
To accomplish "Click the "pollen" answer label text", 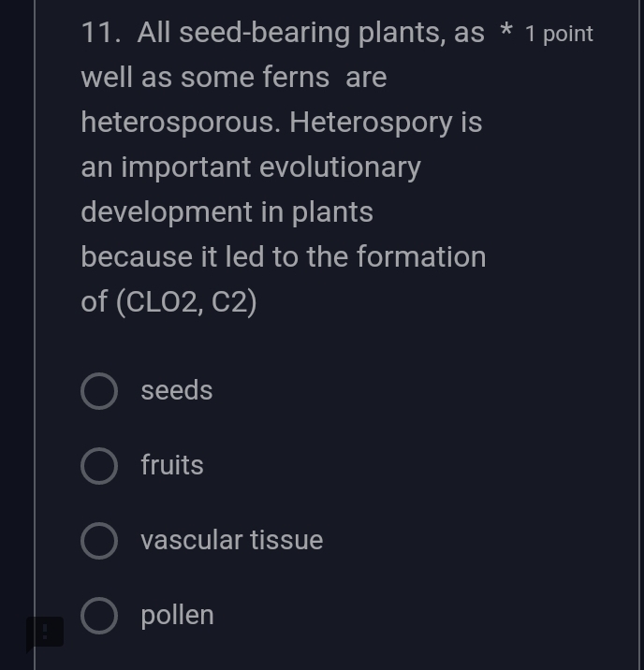I will coord(178,616).
